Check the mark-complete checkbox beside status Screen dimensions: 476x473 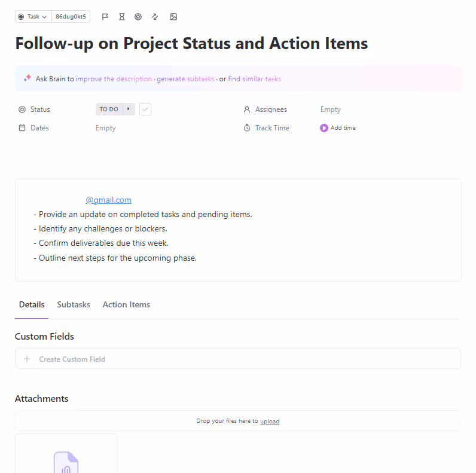tap(145, 109)
